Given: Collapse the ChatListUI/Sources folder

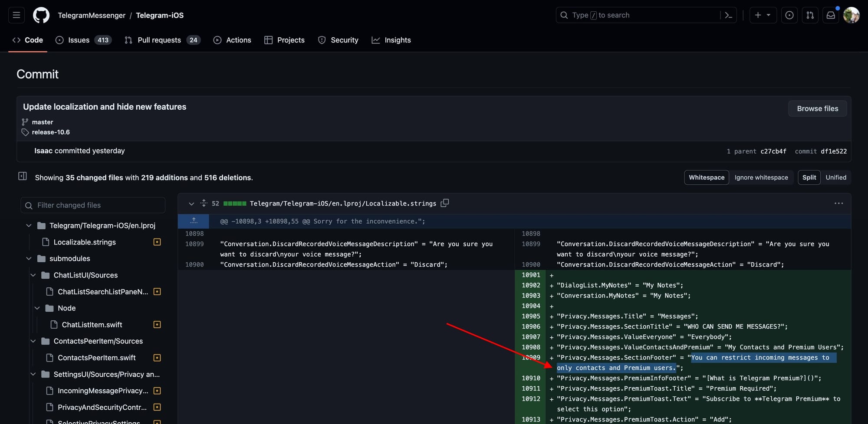Looking at the screenshot, I should [x=33, y=275].
